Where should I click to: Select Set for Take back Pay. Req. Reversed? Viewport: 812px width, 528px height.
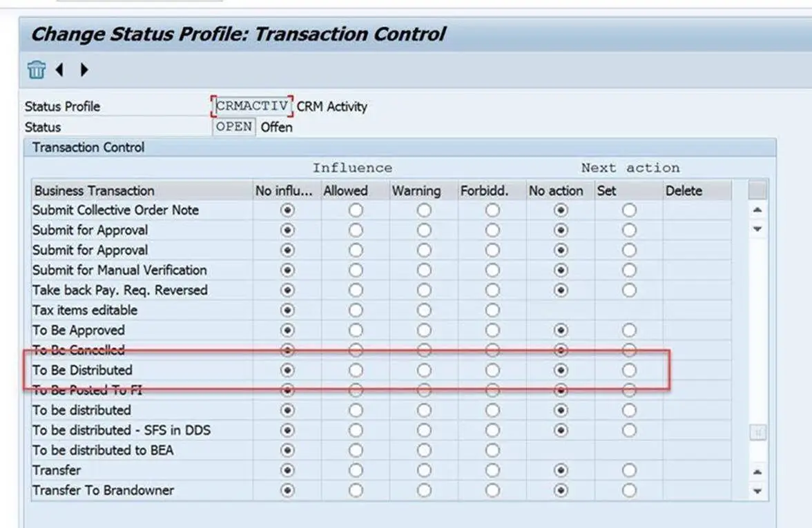[629, 290]
